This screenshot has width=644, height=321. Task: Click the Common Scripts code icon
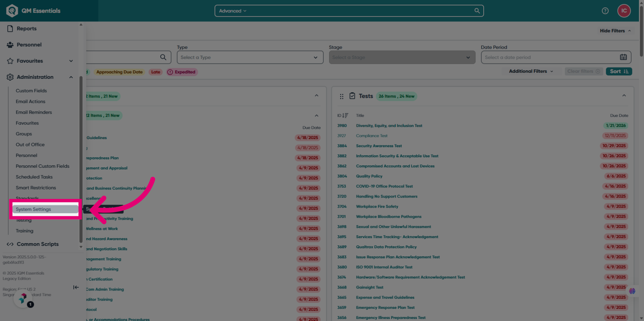pos(10,244)
